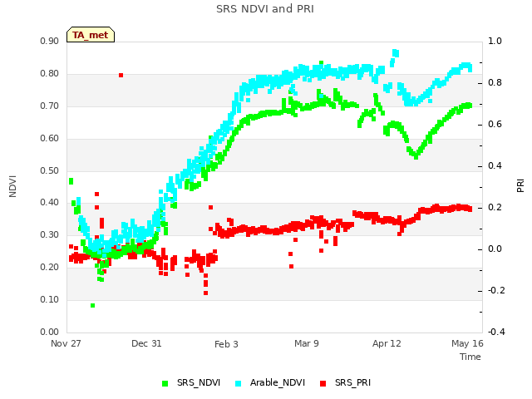Click the 0.8 PRI axis value
Screen dimensions: 532x399
pos(495,82)
